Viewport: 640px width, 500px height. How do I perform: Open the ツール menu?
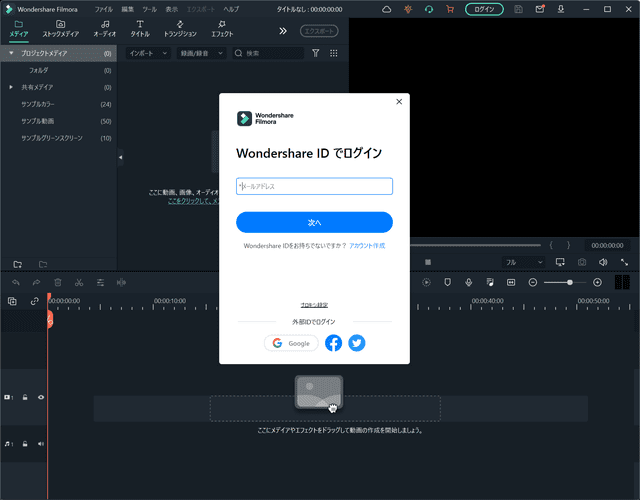click(x=149, y=9)
